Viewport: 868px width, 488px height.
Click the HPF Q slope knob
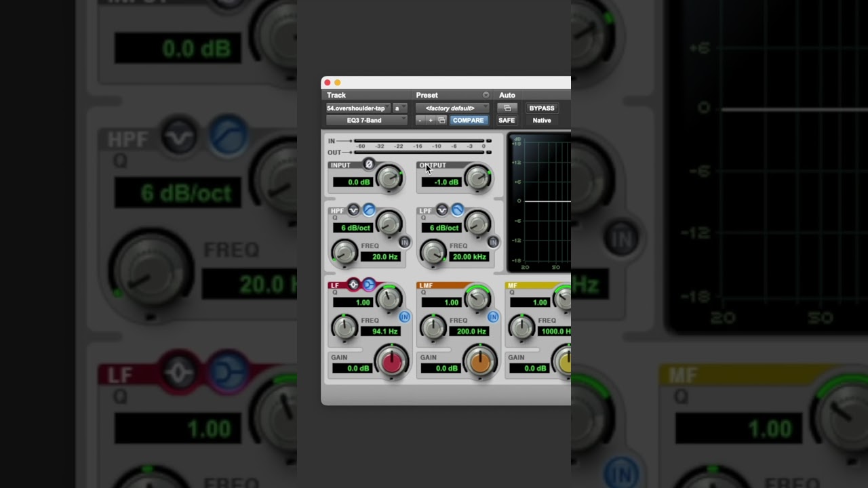point(389,223)
